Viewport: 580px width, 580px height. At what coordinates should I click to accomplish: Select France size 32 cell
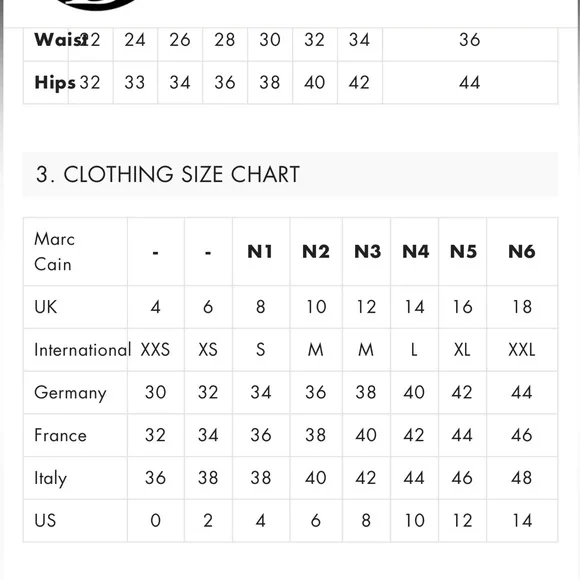click(x=155, y=435)
